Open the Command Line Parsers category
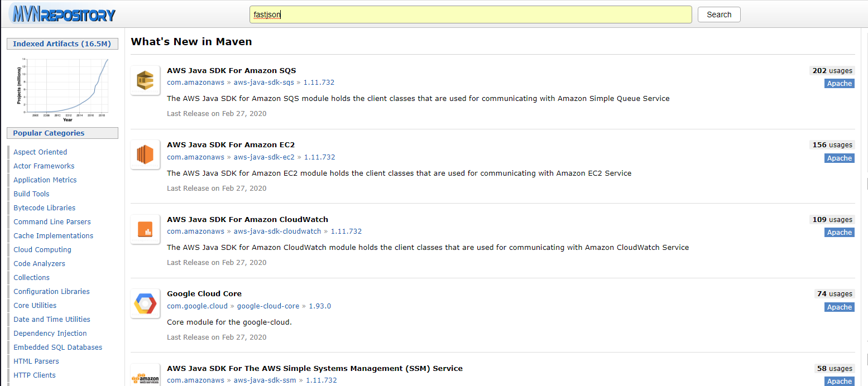The width and height of the screenshot is (868, 386). (x=52, y=221)
